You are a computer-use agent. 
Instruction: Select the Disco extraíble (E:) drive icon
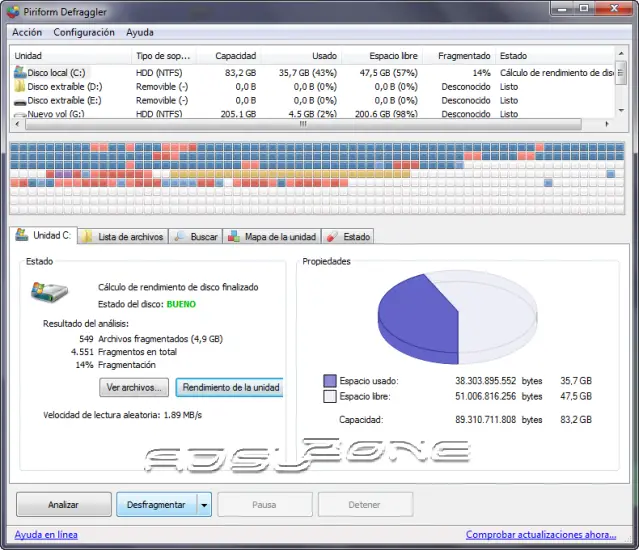tap(20, 101)
